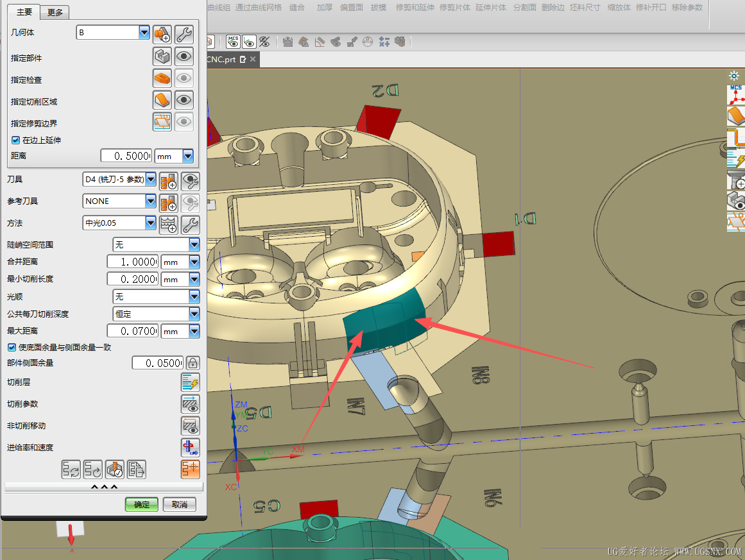Click the 合并距离 value field 1.0000
The height and width of the screenshot is (560, 745).
pos(133,262)
